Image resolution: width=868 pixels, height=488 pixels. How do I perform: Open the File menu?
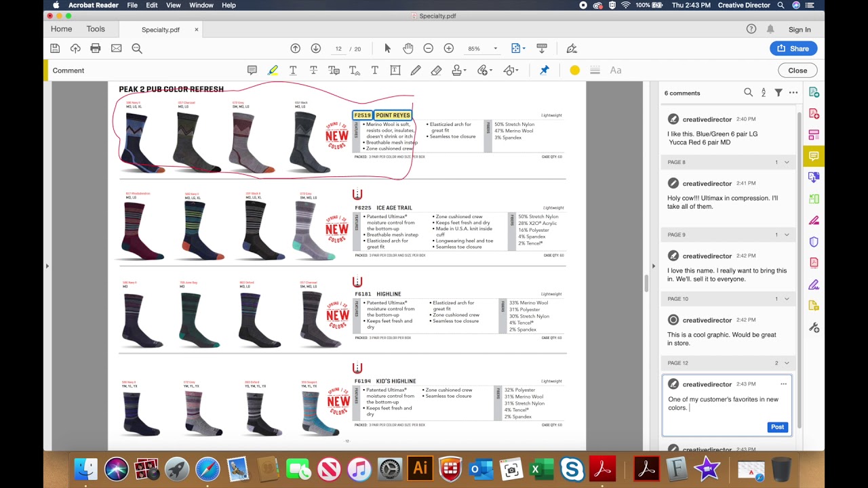coord(132,5)
